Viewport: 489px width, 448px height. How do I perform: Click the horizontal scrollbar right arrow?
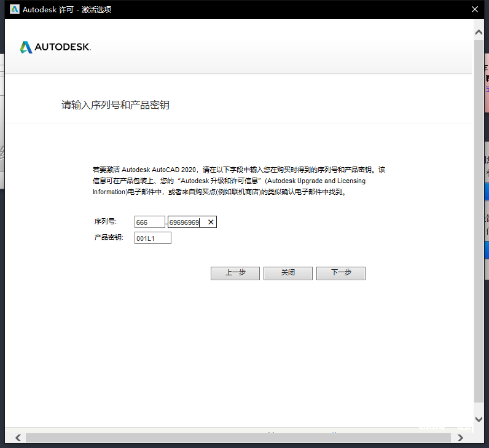(x=461, y=438)
